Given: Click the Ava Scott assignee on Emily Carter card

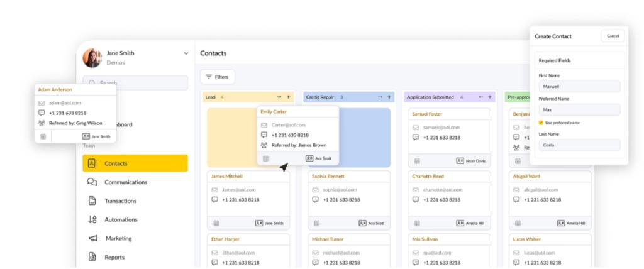Looking at the screenshot, I should 318,158.
